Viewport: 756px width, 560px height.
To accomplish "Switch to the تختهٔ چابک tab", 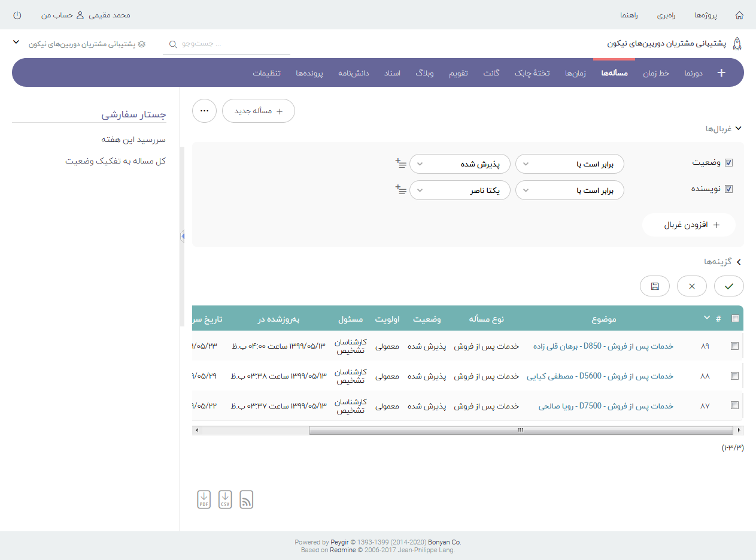I will pyautogui.click(x=532, y=72).
